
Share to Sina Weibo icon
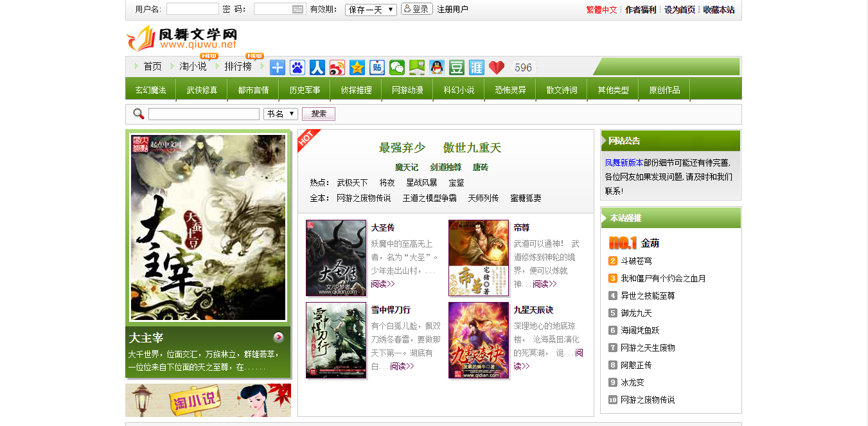pos(337,67)
